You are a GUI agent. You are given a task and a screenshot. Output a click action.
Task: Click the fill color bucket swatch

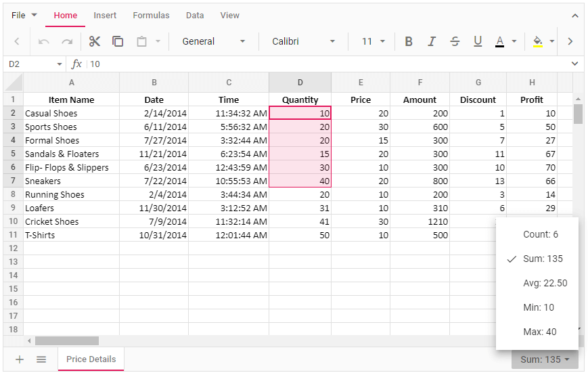point(538,41)
